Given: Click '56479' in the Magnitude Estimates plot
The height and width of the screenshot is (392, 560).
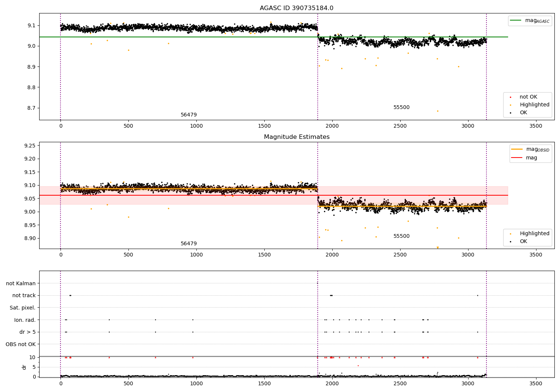Looking at the screenshot, I should pyautogui.click(x=189, y=244).
